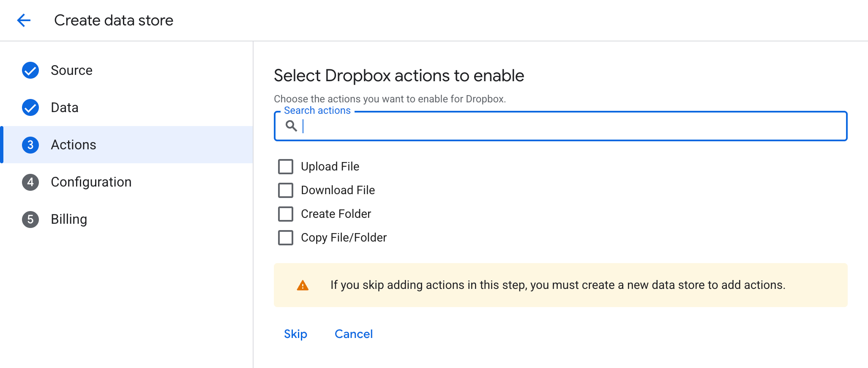Select the Copy File/Folder checkbox

point(286,238)
